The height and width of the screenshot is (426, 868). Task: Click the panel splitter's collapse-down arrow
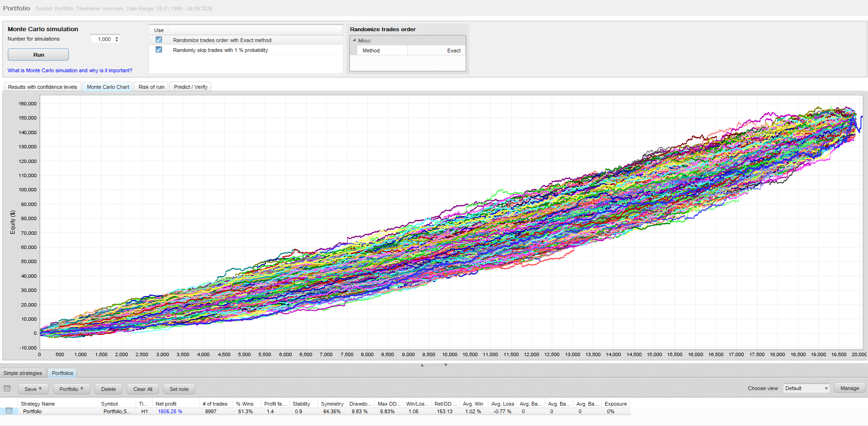pos(446,365)
